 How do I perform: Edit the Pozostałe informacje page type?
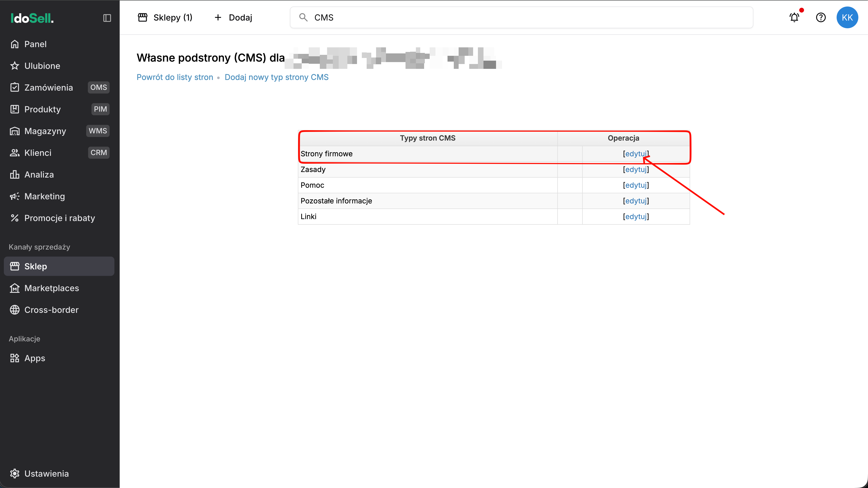point(636,201)
